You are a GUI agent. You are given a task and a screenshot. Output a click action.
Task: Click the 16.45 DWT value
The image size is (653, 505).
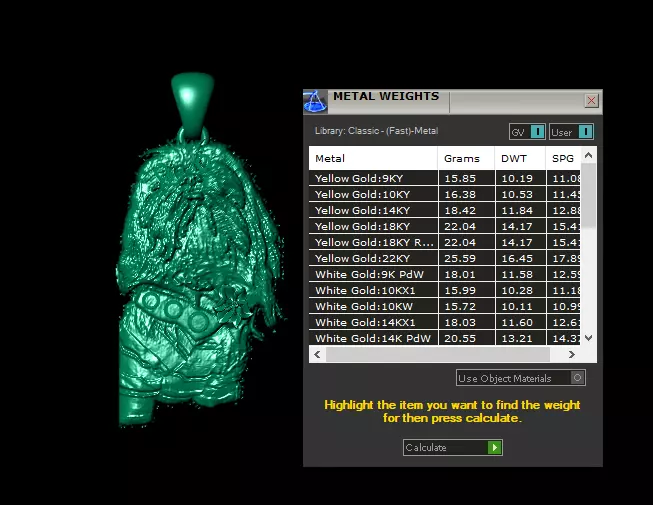pos(517,259)
